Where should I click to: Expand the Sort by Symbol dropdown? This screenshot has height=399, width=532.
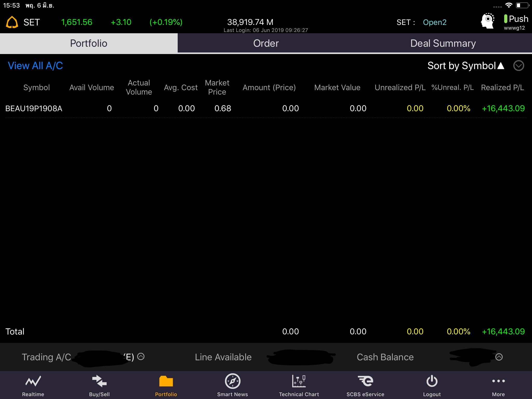point(518,66)
